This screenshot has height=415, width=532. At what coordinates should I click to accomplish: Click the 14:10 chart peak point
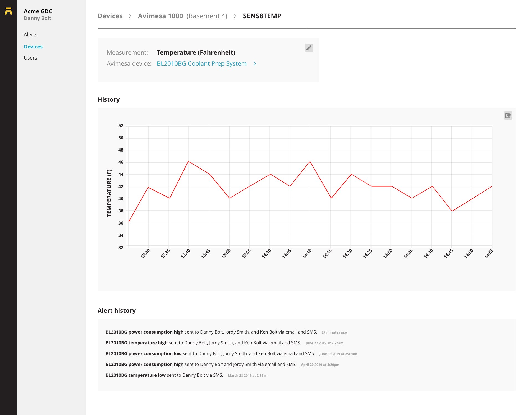tap(310, 162)
